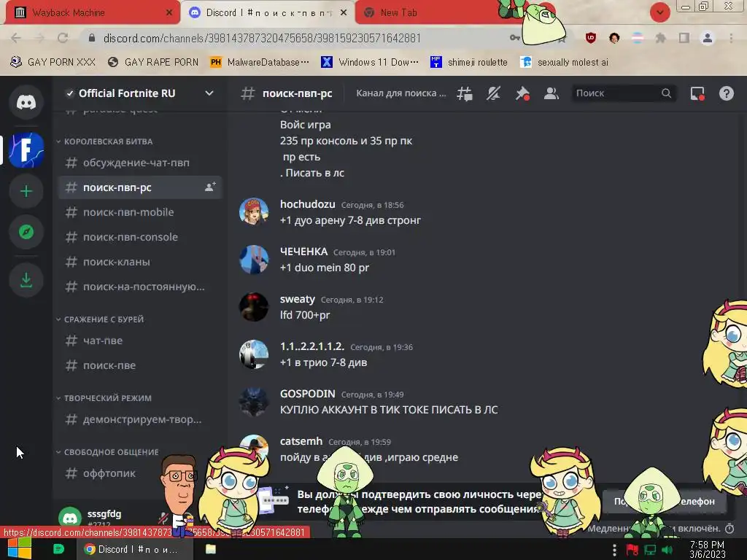
Task: Open channel topic Канал для поиска
Action: (x=401, y=93)
